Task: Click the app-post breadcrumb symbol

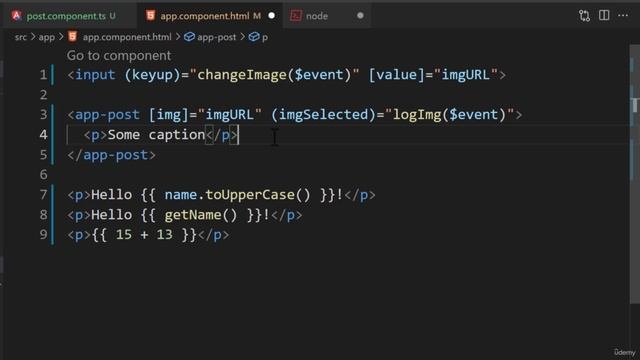Action: click(217, 37)
